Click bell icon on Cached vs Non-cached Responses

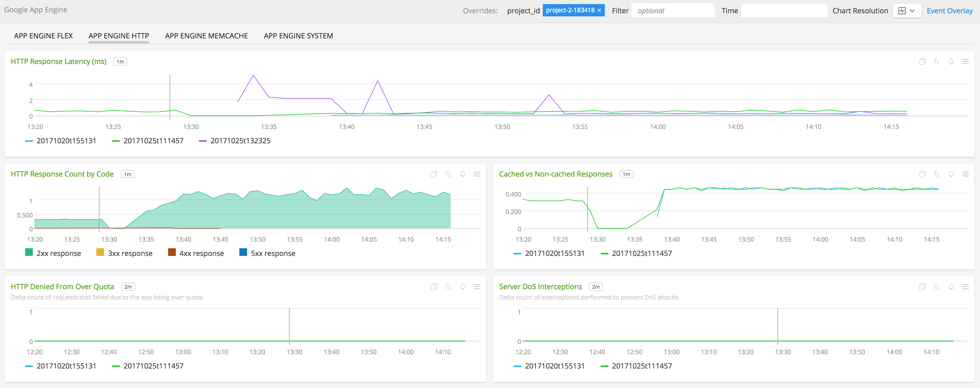[x=951, y=174]
